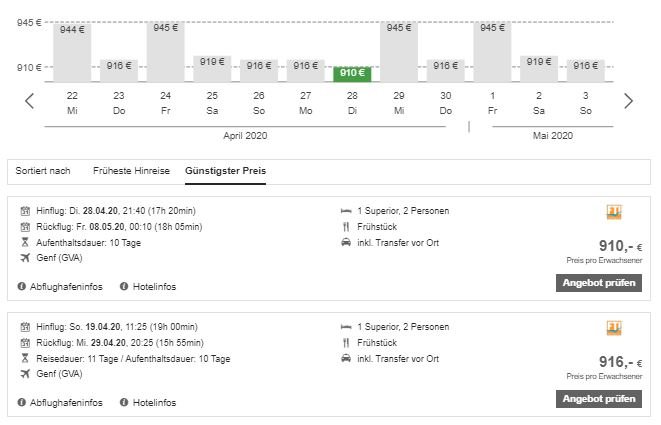Open Hotelinfos in second offer
The image size is (661, 425).
click(x=153, y=402)
